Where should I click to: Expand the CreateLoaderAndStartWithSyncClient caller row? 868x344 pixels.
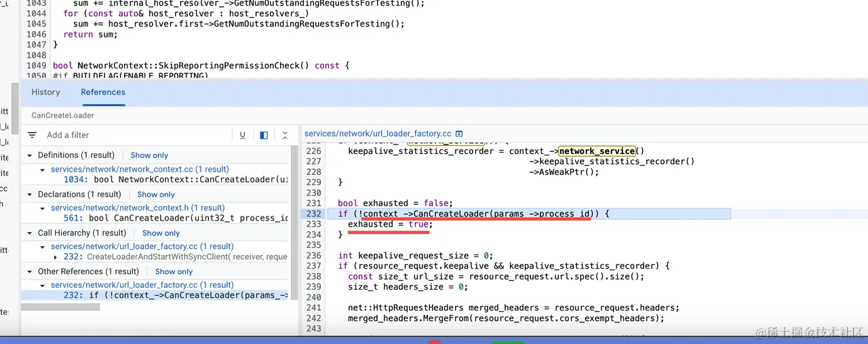[x=56, y=257]
